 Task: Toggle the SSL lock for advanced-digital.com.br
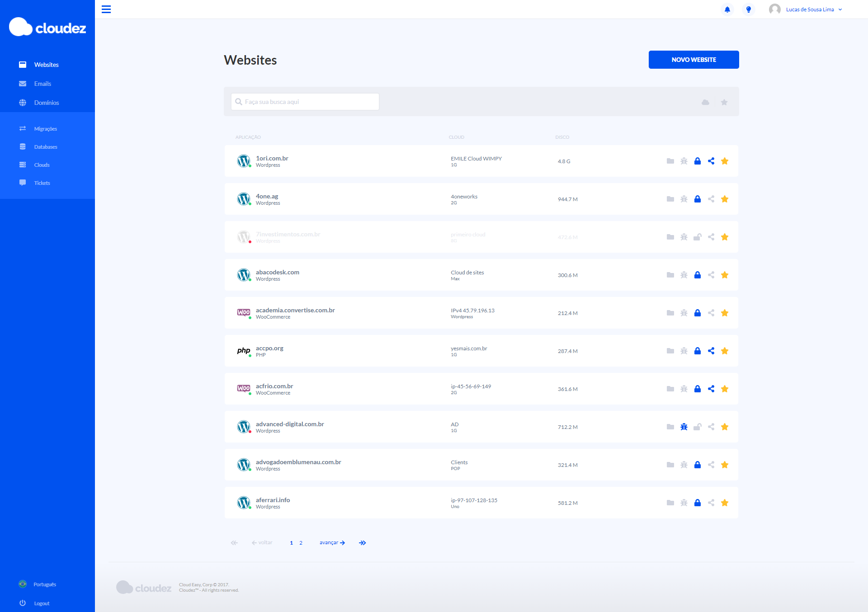(698, 427)
